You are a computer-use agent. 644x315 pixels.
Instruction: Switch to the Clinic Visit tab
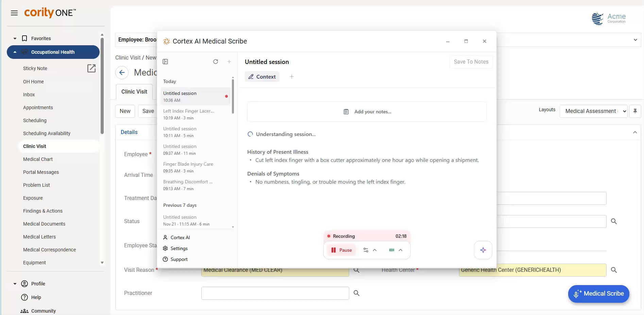(x=134, y=92)
